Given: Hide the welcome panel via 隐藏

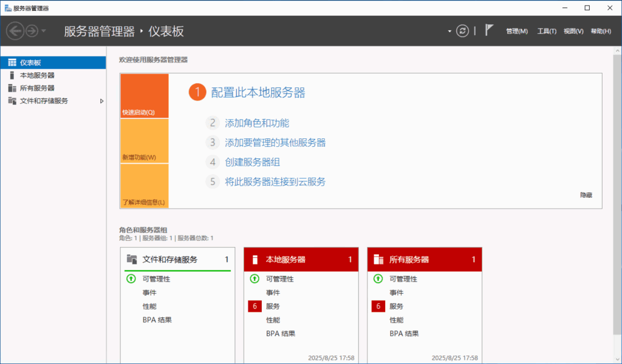Looking at the screenshot, I should tap(586, 195).
